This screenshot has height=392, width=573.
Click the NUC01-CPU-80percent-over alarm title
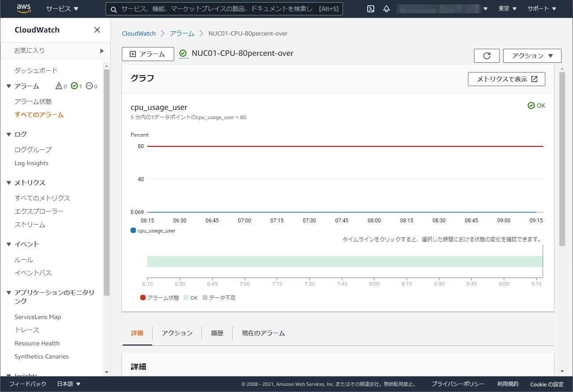pyautogui.click(x=242, y=53)
